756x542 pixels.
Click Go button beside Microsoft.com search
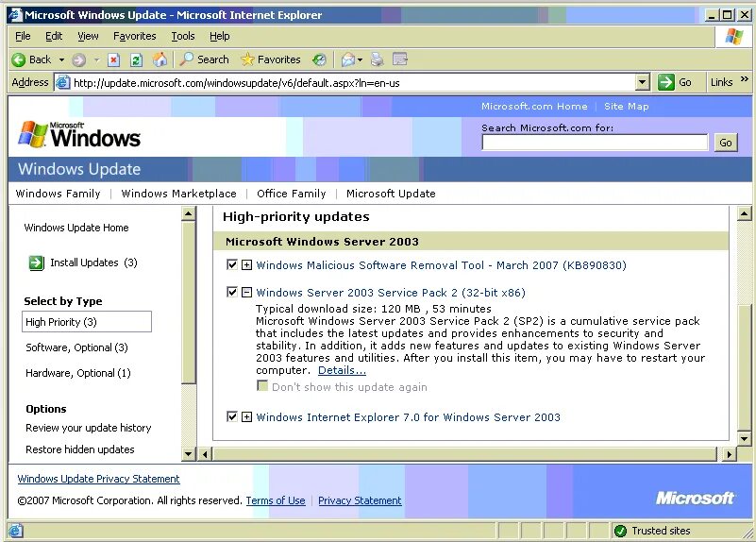(726, 143)
